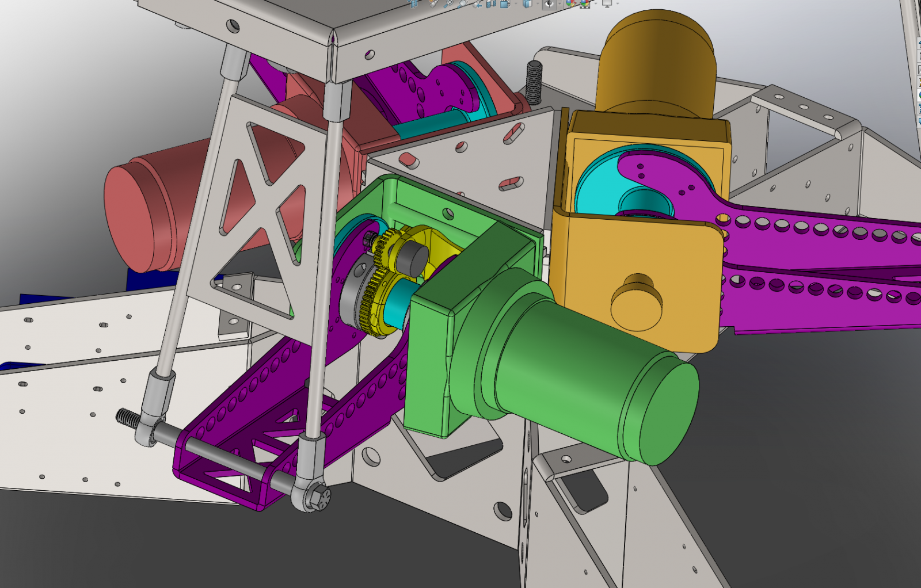Open SolidWorks Resources home tab
Screen dimensions: 921x588
[919, 44]
